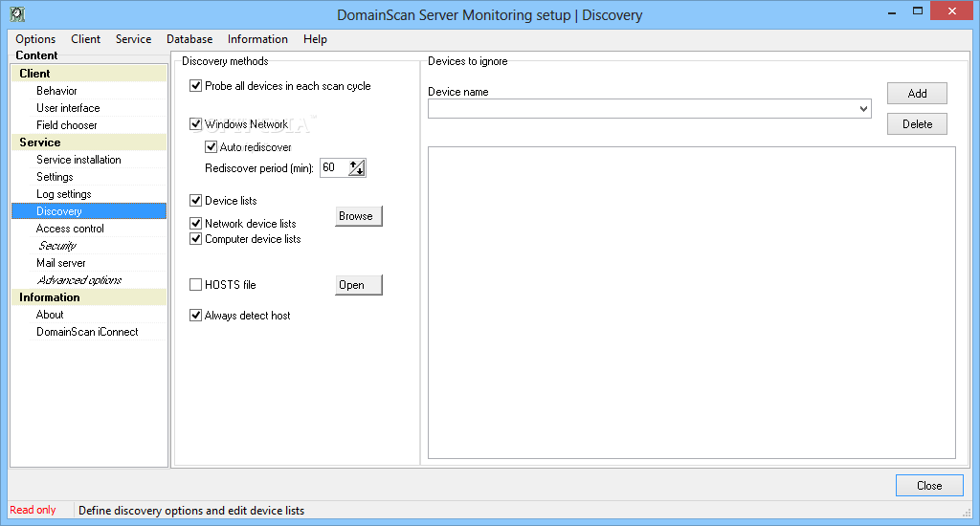Open the Information menu
The width and height of the screenshot is (980, 526).
257,38
